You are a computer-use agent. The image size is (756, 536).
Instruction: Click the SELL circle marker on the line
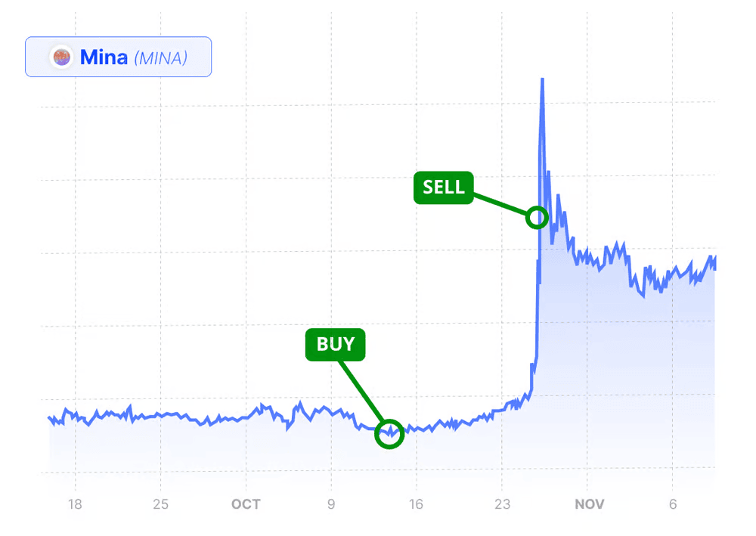coord(537,218)
